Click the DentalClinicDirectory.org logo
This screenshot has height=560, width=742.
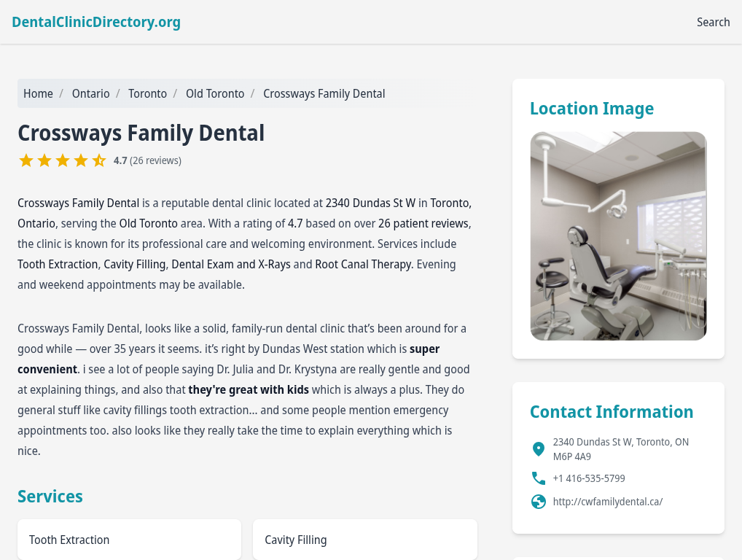96,23
